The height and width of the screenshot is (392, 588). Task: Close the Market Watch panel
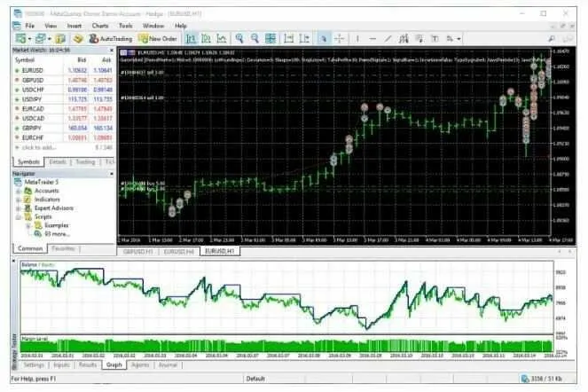[x=112, y=50]
